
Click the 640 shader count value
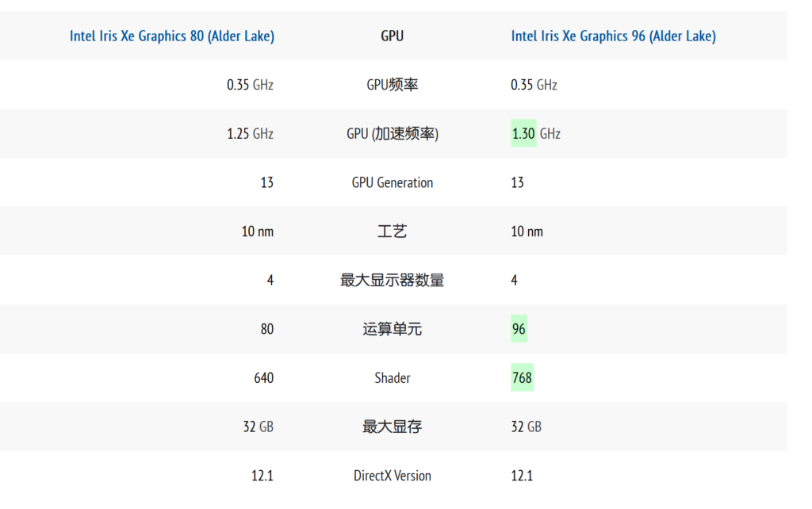point(263,378)
